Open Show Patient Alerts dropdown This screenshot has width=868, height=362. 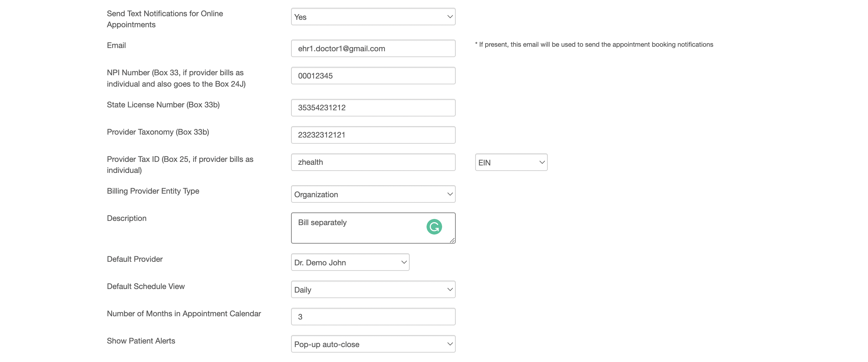point(373,344)
